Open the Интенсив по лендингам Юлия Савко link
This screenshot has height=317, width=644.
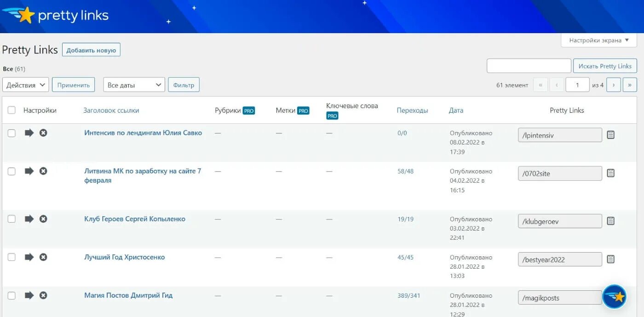143,133
